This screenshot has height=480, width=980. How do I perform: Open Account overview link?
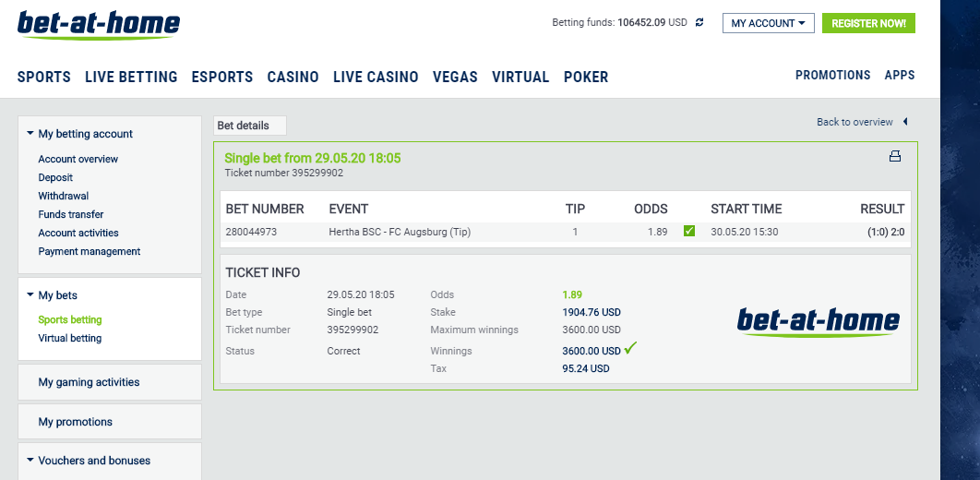pos(78,159)
